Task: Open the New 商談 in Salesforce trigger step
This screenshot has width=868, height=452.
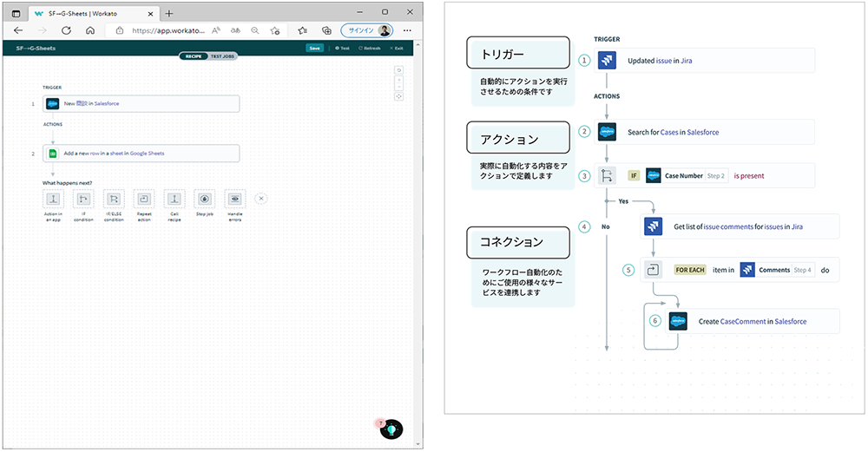Action: (x=141, y=103)
